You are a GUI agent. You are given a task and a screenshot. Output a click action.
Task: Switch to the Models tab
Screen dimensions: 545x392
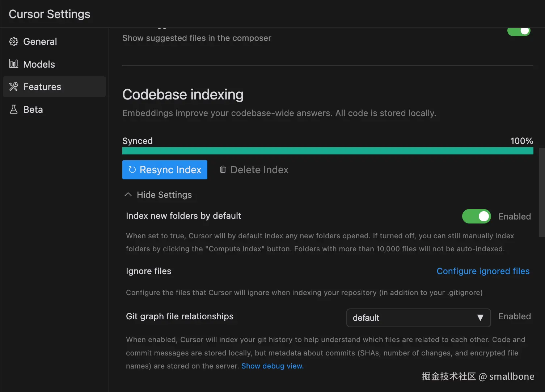tap(54, 64)
